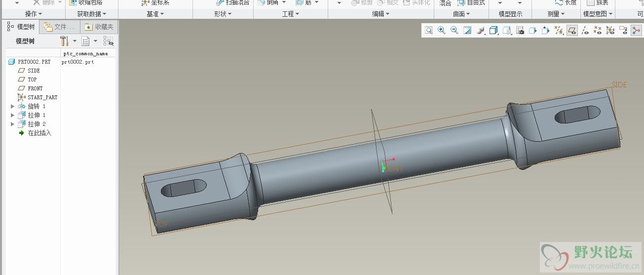Screen dimensions: 644x275
Task: Click the 长度 length measure button
Action: (x=566, y=2)
